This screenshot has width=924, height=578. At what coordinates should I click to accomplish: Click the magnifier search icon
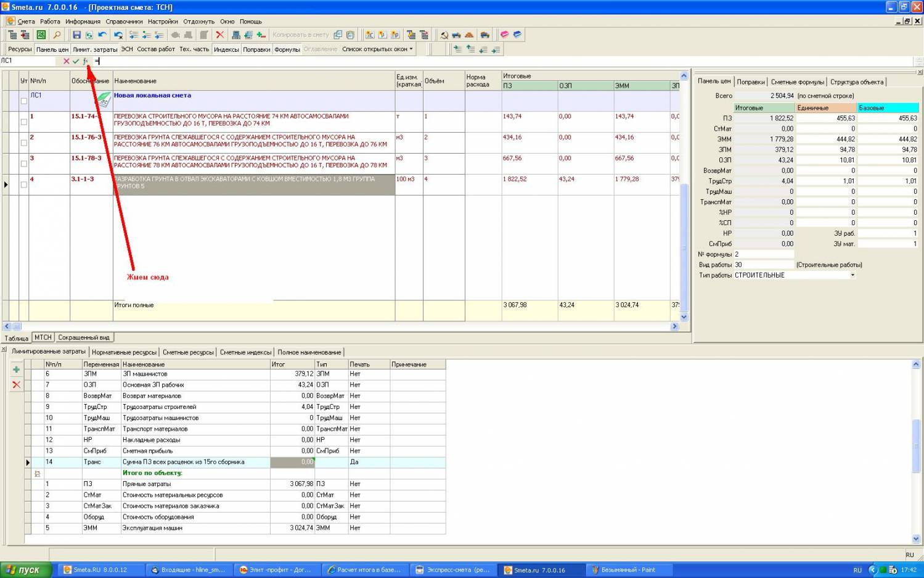pos(57,35)
